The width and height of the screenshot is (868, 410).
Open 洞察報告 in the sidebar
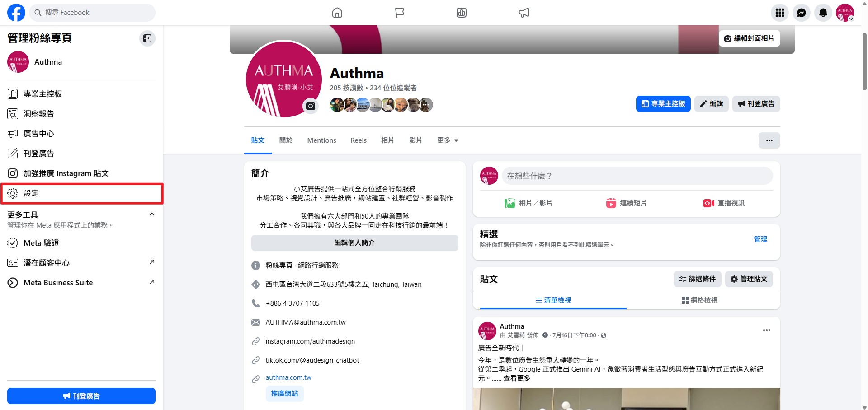(x=81, y=114)
